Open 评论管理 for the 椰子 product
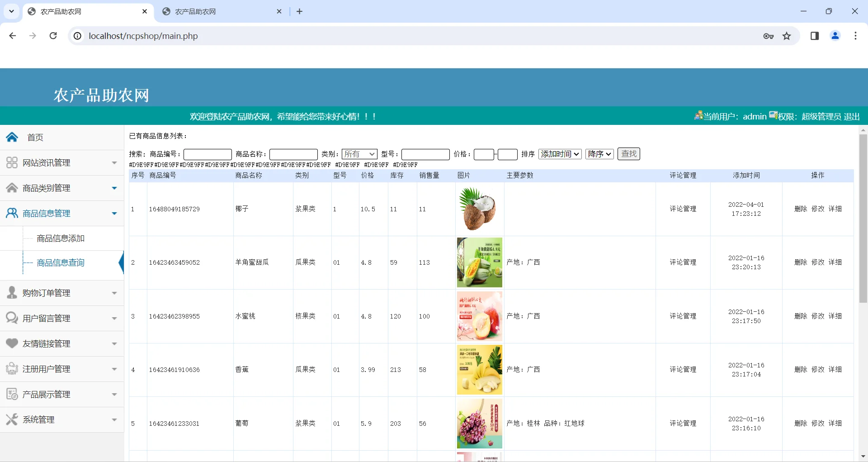This screenshot has width=868, height=462. [683, 209]
